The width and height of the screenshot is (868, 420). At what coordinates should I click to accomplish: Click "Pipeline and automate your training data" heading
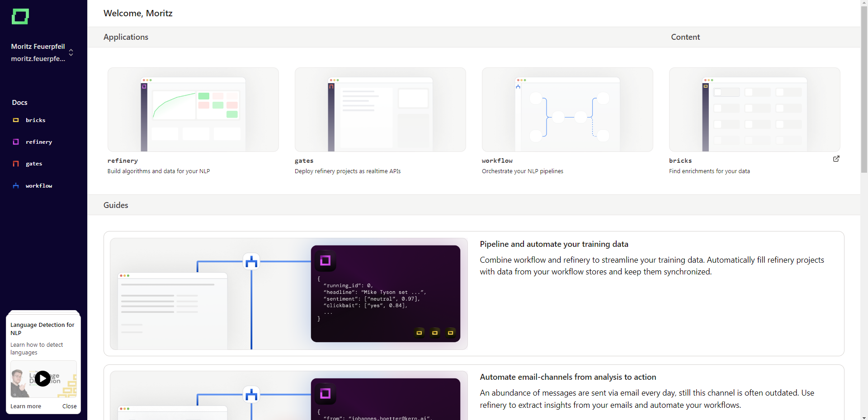(554, 244)
